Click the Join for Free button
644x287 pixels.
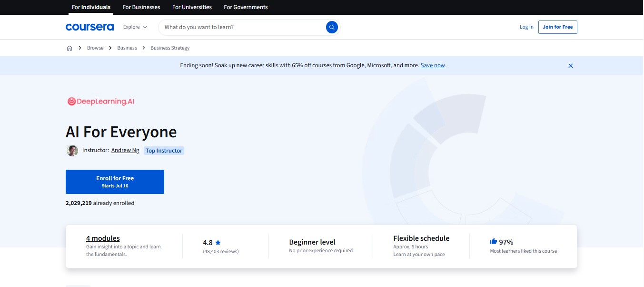tap(557, 27)
